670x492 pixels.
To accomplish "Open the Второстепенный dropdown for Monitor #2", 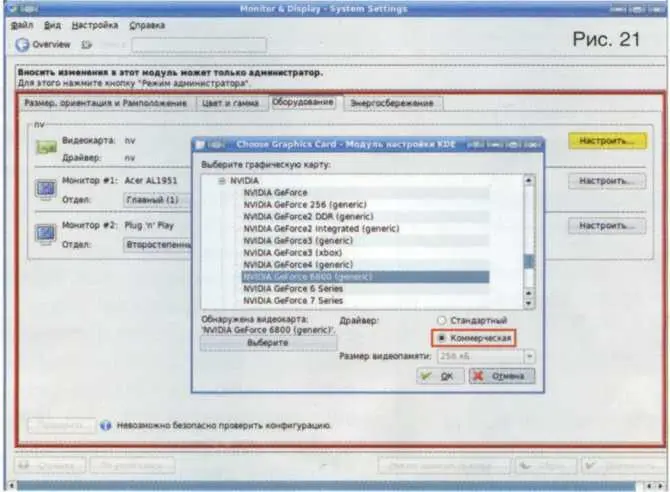I will (157, 245).
